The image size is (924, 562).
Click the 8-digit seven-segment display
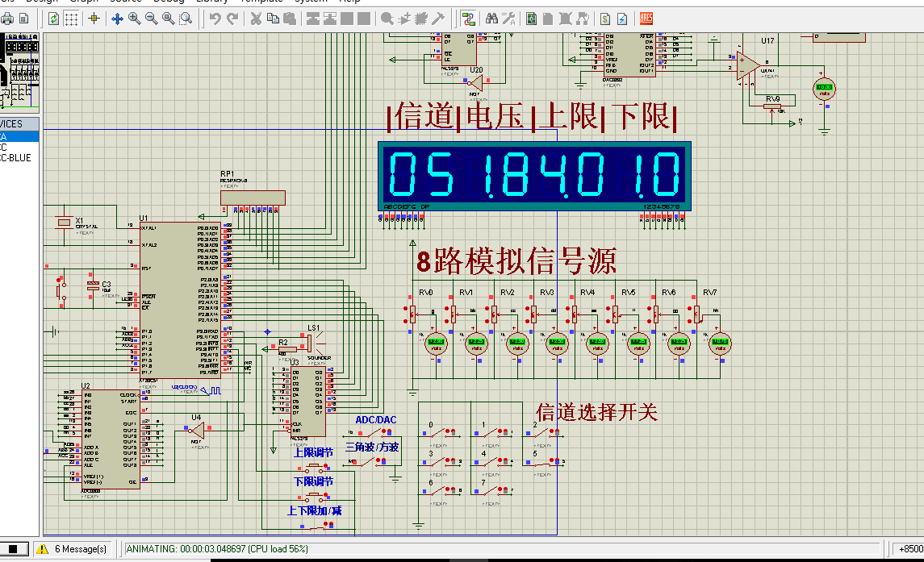pos(534,176)
